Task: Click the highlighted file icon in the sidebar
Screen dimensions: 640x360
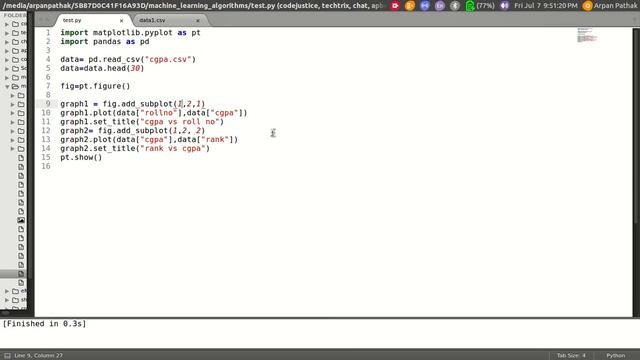Action: [x=21, y=273]
